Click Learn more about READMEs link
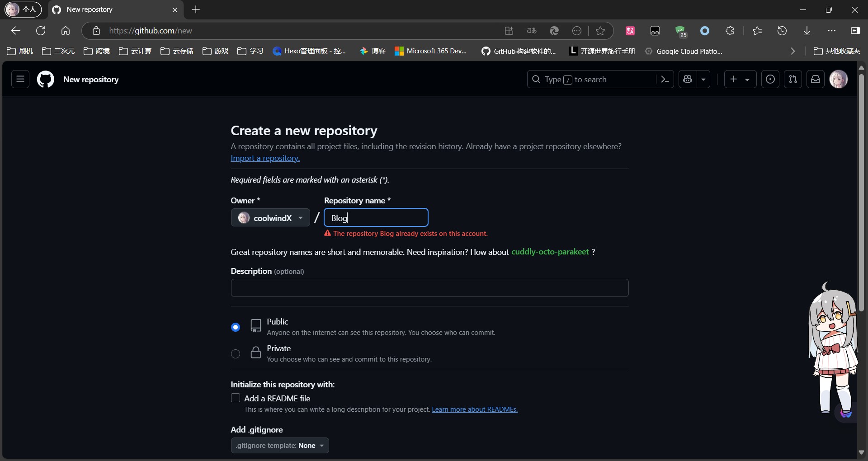 (x=475, y=409)
